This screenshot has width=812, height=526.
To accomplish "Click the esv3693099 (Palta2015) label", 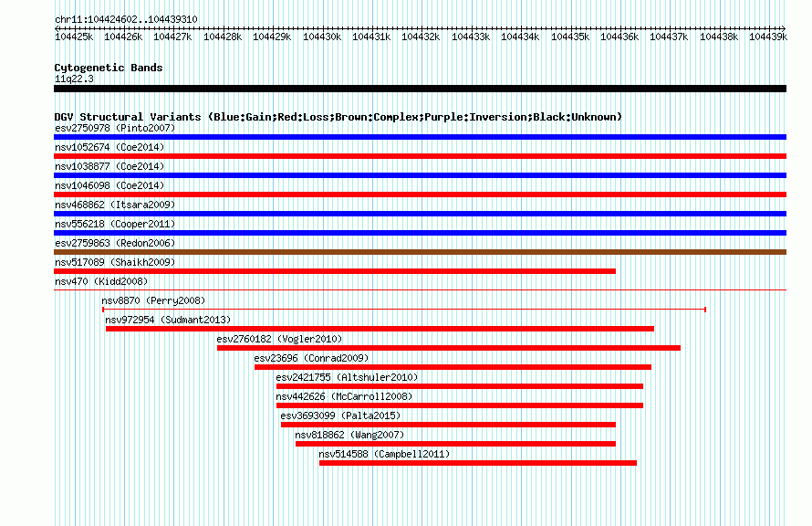I will (340, 416).
